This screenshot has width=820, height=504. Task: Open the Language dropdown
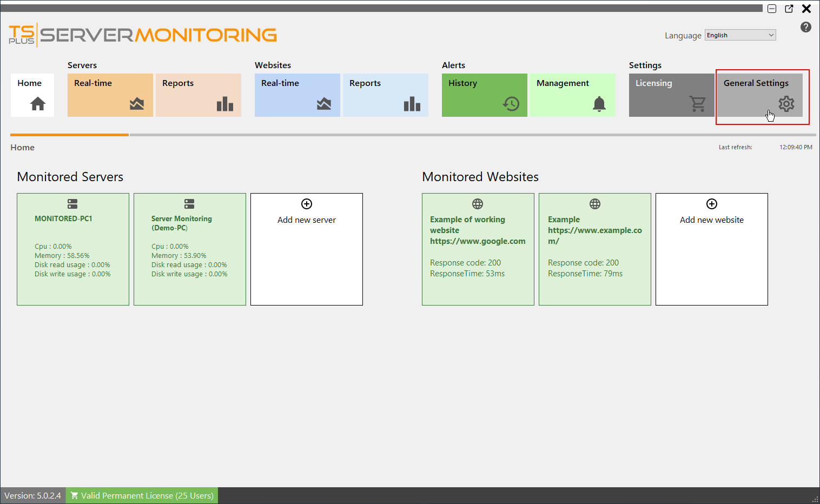(x=739, y=35)
